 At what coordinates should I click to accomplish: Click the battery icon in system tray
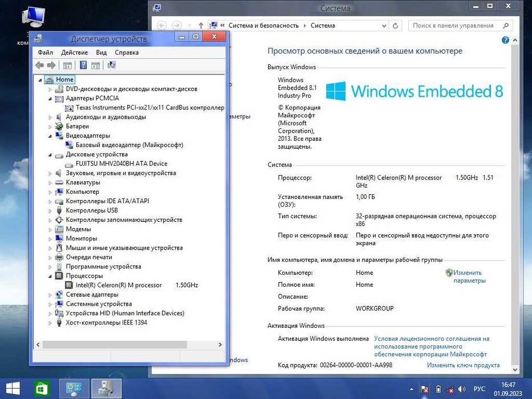pos(438,389)
